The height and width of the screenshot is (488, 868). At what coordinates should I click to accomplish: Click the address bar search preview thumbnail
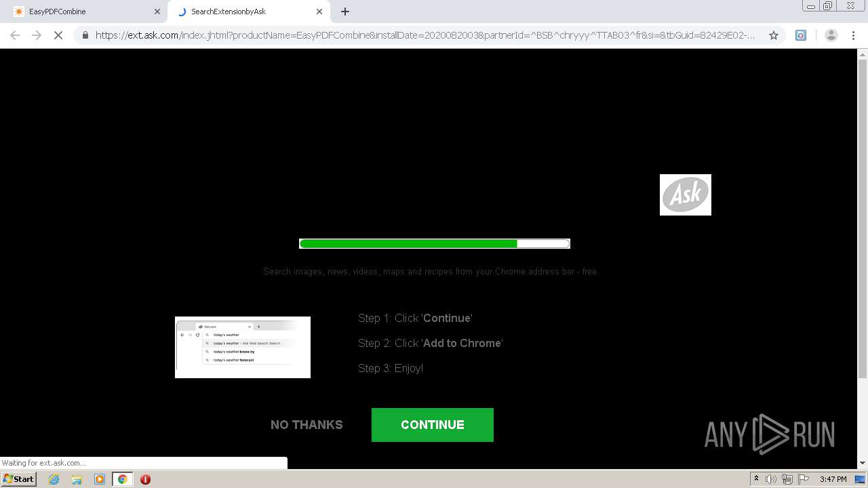point(243,347)
